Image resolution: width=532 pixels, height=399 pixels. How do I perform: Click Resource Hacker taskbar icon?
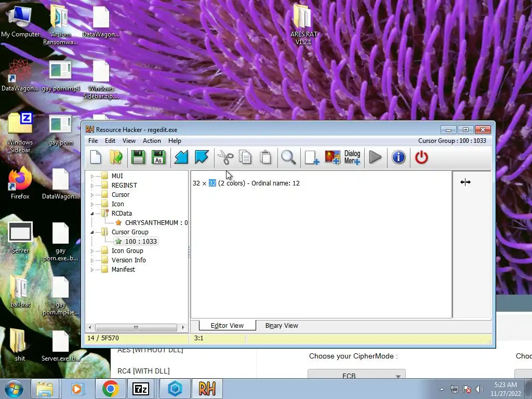207,389
